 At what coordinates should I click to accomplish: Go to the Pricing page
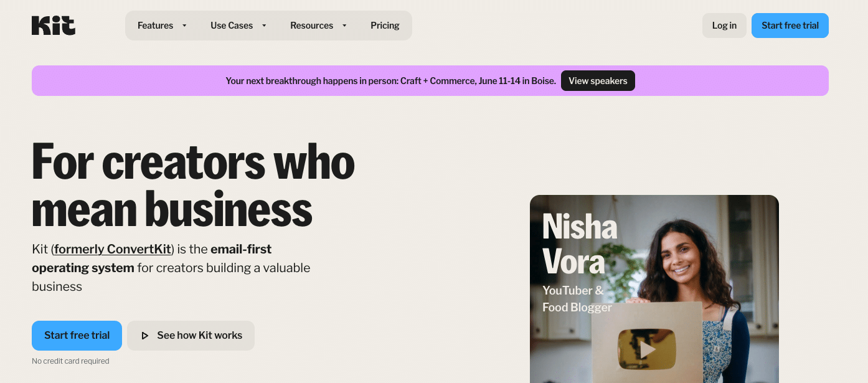click(x=385, y=26)
